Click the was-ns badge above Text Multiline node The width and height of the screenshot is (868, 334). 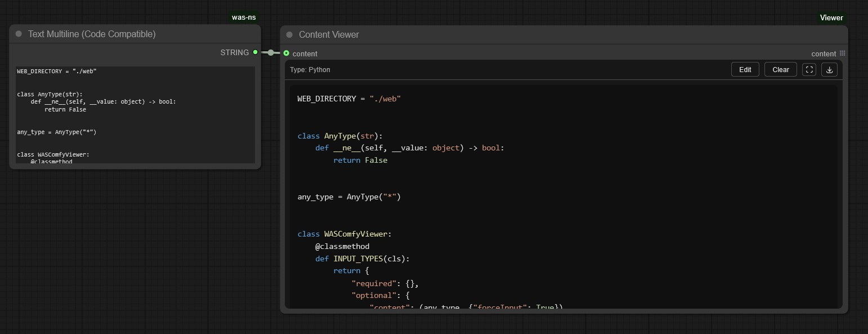[244, 17]
